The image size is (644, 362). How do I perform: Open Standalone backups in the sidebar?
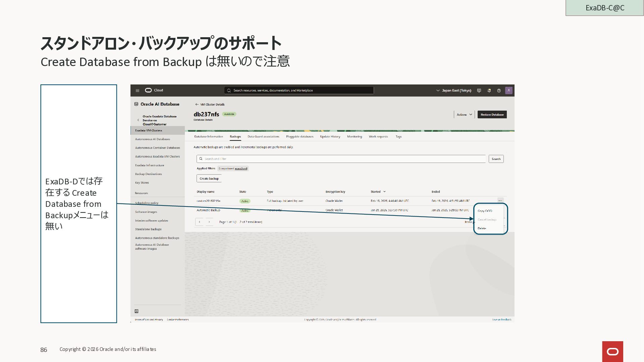tap(148, 229)
